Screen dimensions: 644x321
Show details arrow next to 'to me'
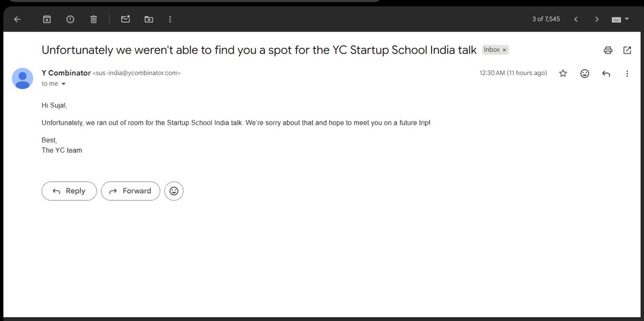tap(63, 84)
